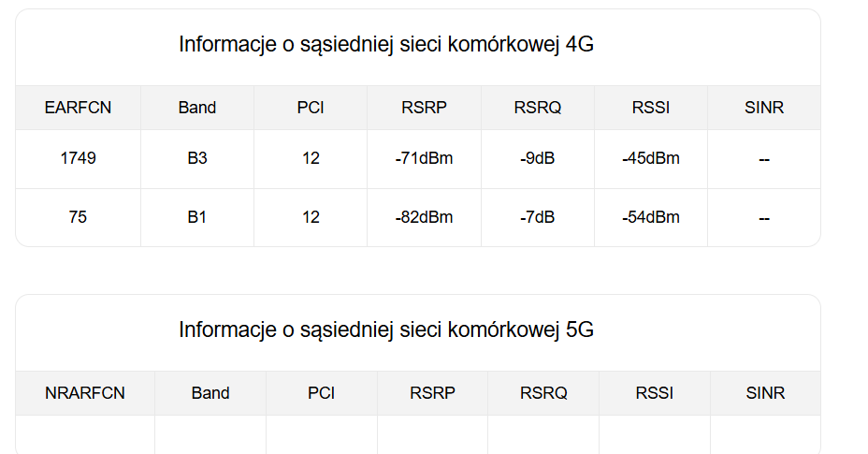868x454 pixels.
Task: Click the 4G neighbor cell info title
Action: coord(386,44)
